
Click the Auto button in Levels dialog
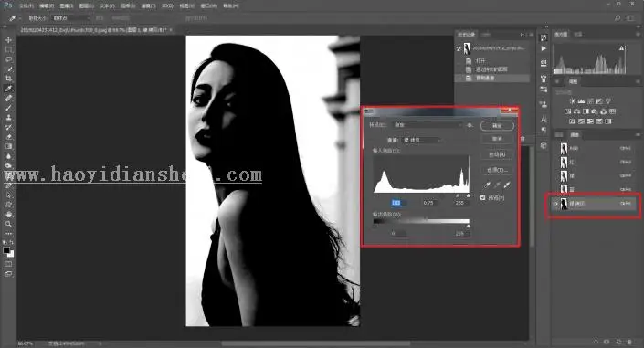tap(497, 154)
